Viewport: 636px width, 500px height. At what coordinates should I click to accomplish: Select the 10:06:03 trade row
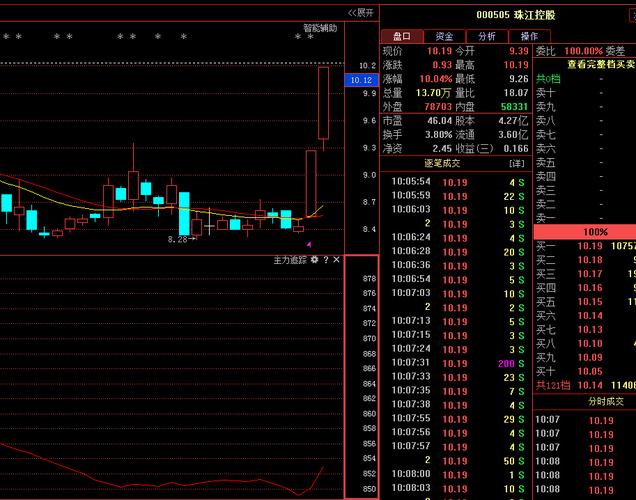[456, 210]
